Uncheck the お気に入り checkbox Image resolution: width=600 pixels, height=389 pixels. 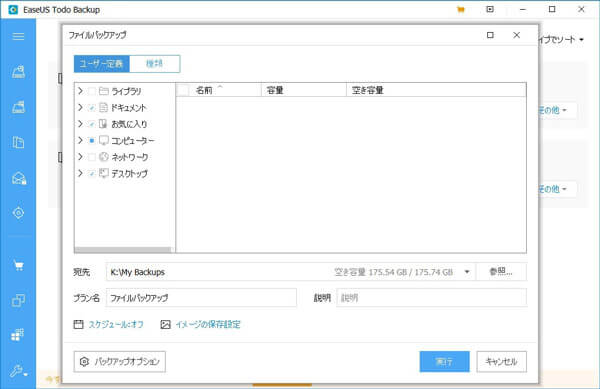[x=91, y=124]
